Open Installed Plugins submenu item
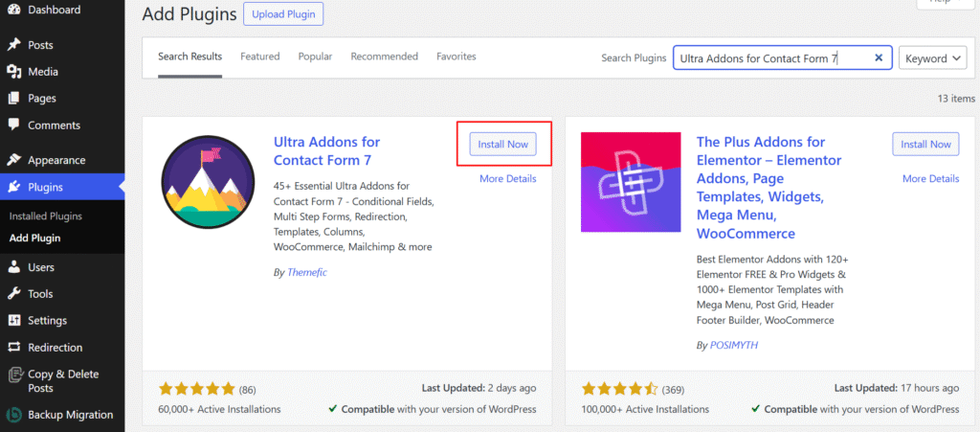This screenshot has height=432, width=980. click(46, 216)
